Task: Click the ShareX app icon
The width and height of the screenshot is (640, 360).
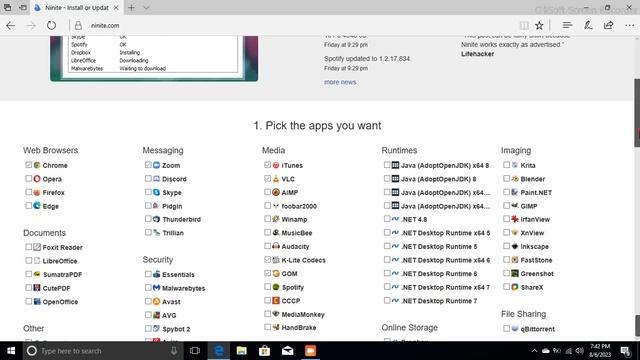Action: (515, 287)
